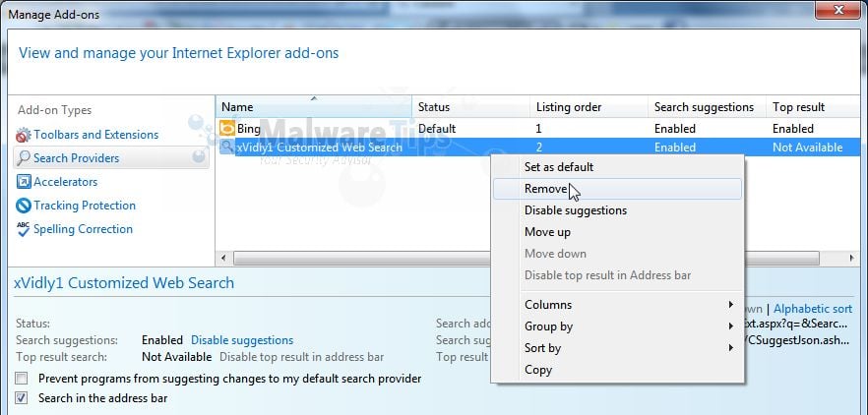Check Prevent programs from suggesting changes checkbox
The height and width of the screenshot is (415, 868).
[x=21, y=379]
